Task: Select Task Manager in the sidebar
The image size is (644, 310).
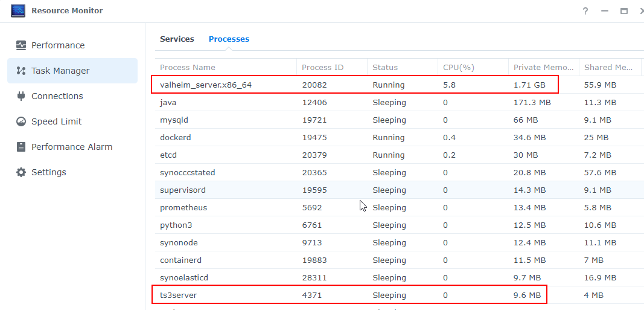Action: (x=72, y=71)
